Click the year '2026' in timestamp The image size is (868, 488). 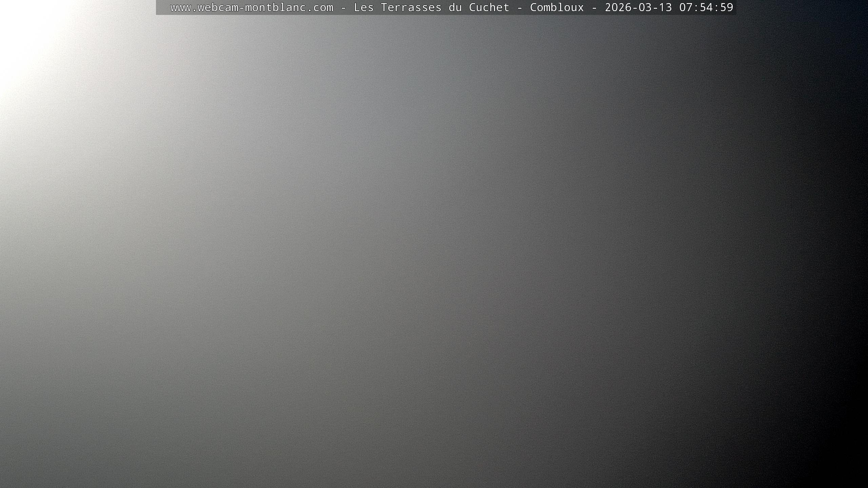tap(618, 7)
